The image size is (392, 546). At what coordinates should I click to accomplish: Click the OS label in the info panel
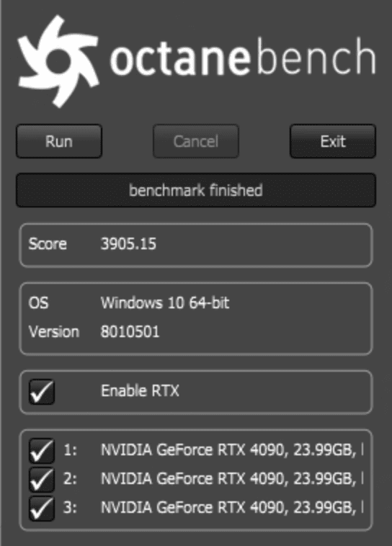click(38, 303)
